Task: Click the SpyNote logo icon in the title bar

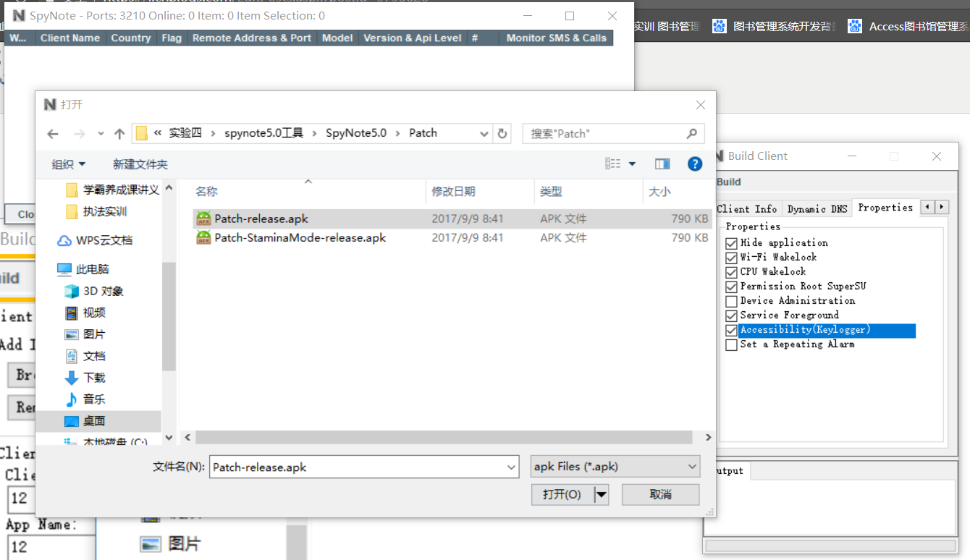Action: point(19,15)
